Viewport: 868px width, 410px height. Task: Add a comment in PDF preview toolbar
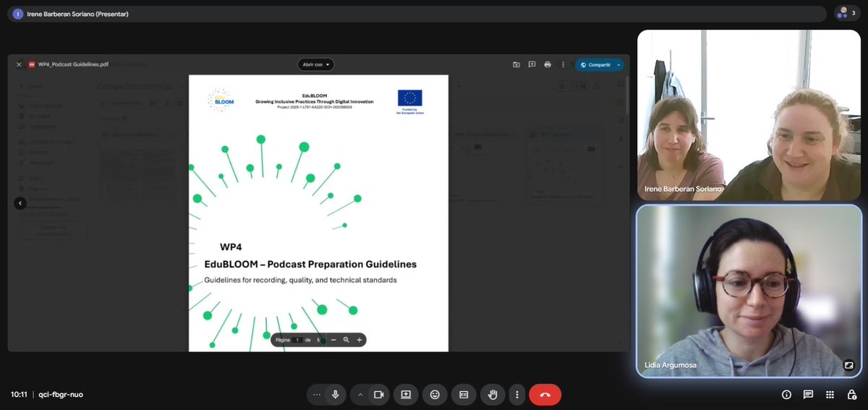[532, 64]
